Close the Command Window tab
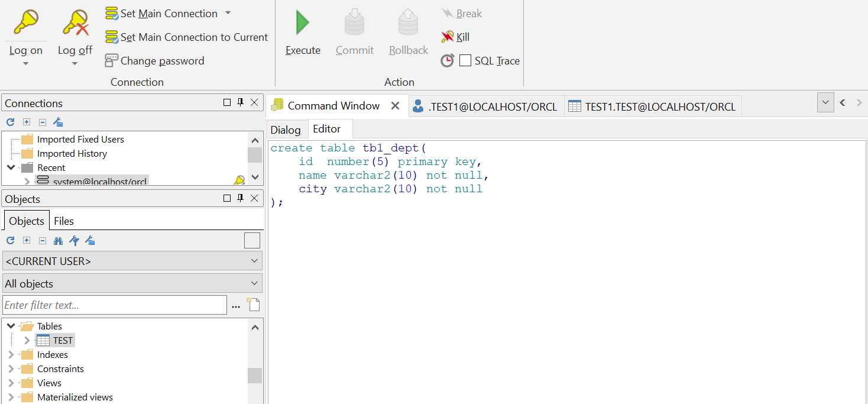The height and width of the screenshot is (404, 868). 396,106
